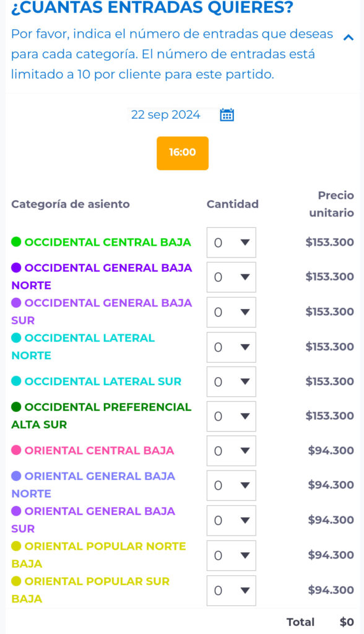Click the green Occidental Central Baja color dot
This screenshot has height=634, width=364.
coord(16,242)
